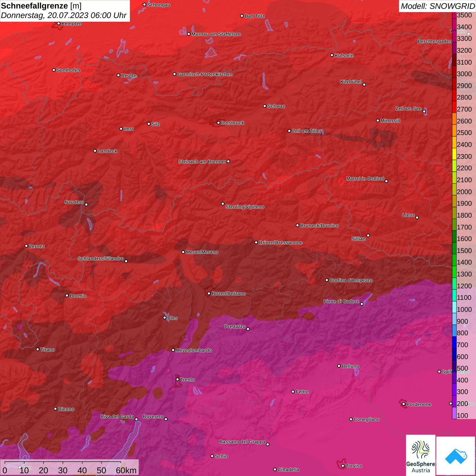
Task: Click the blue logo beside GeoSphere Austria
Action: coord(456,456)
